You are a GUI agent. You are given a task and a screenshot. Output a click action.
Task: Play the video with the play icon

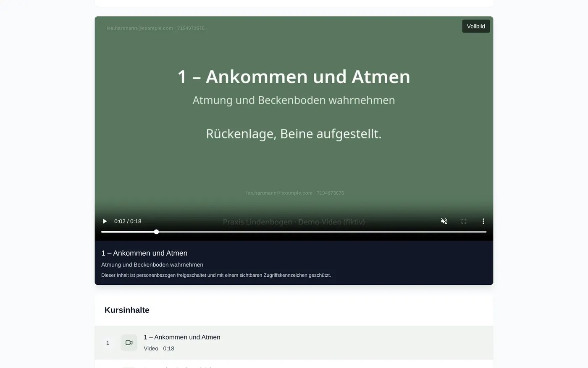[x=105, y=221]
